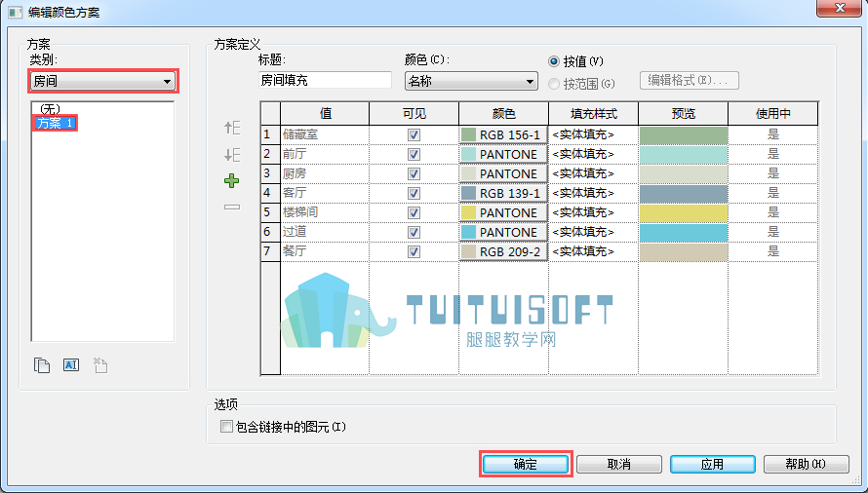The image size is (868, 493).
Task: Enable 包含链接中的图元 checkbox
Action: (226, 427)
